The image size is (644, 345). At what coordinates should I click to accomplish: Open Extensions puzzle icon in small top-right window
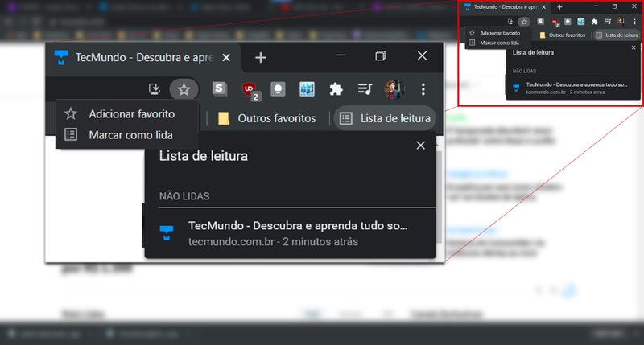click(594, 22)
